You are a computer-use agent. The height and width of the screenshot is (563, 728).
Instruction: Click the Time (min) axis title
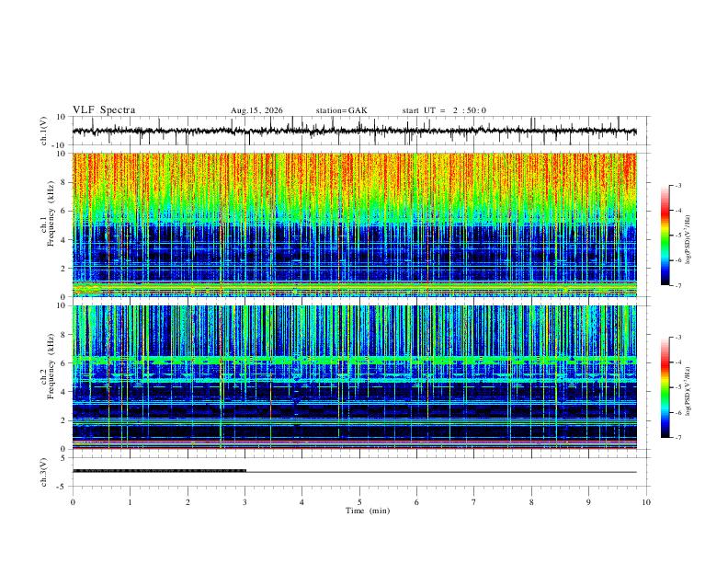368,511
